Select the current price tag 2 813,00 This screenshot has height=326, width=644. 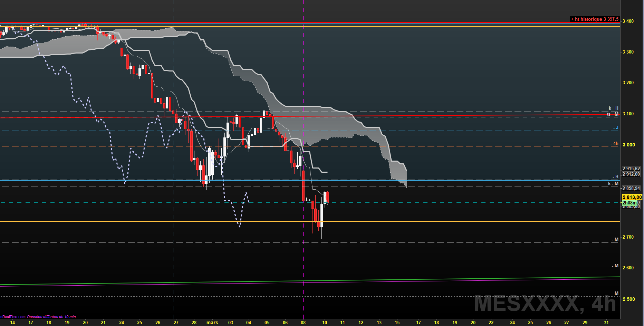point(632,197)
